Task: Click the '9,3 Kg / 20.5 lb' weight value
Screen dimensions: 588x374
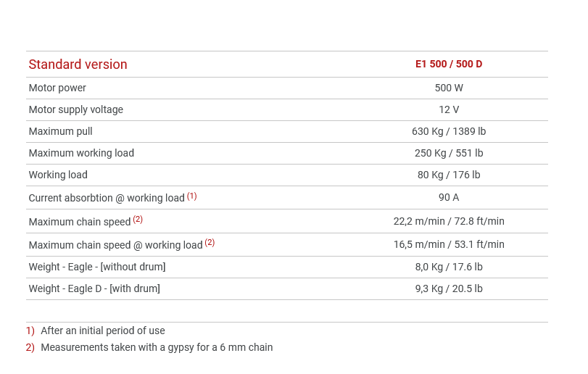Action: pyautogui.click(x=449, y=289)
